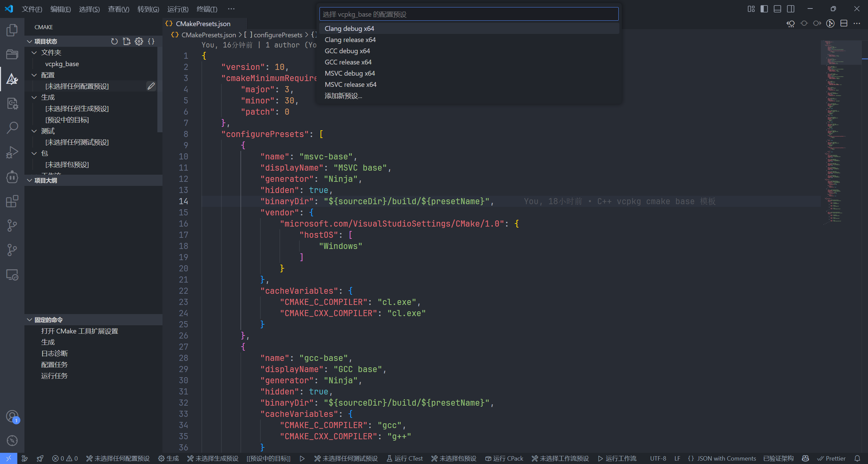Collapse the 配置 tree node

34,75
